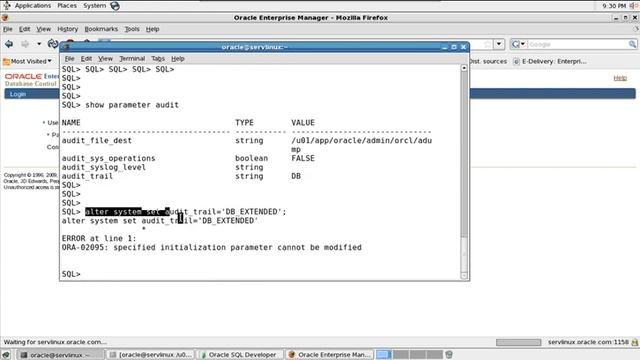Open the E-Delivery: Enterpri... bookmark
The image size is (640, 360).
(x=550, y=61)
